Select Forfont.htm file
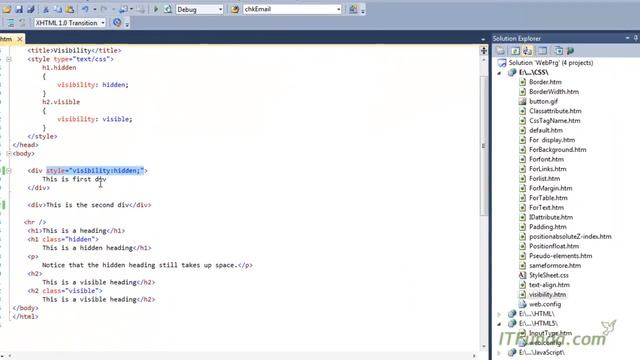 pyautogui.click(x=546, y=159)
